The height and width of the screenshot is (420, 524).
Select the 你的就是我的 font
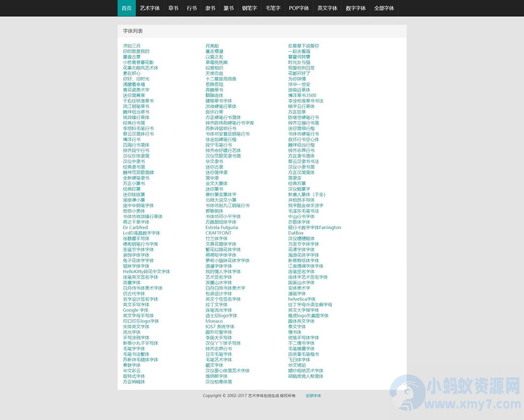click(x=136, y=52)
